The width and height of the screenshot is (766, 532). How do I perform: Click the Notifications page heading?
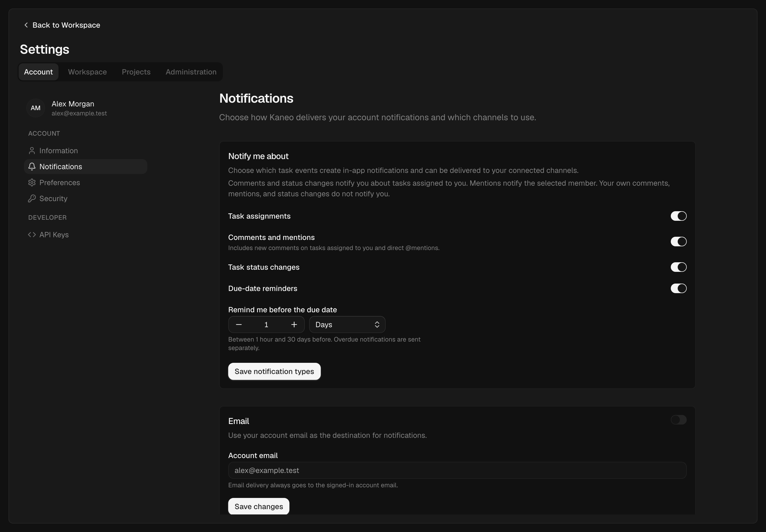tap(256, 98)
